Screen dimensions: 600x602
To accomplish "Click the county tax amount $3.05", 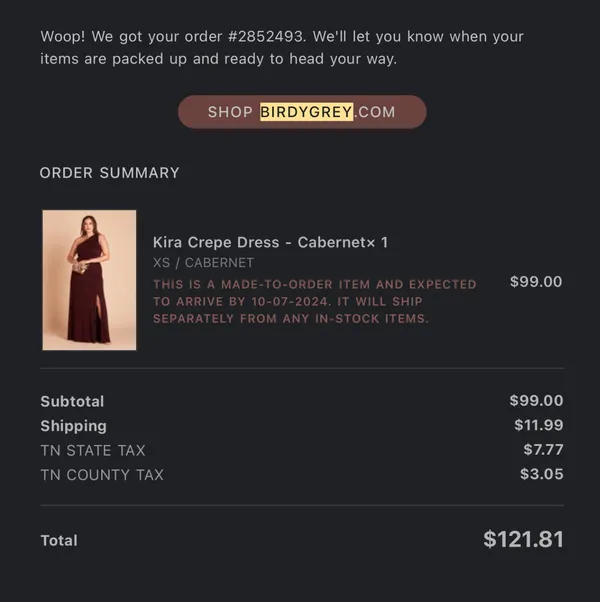I will [x=542, y=474].
